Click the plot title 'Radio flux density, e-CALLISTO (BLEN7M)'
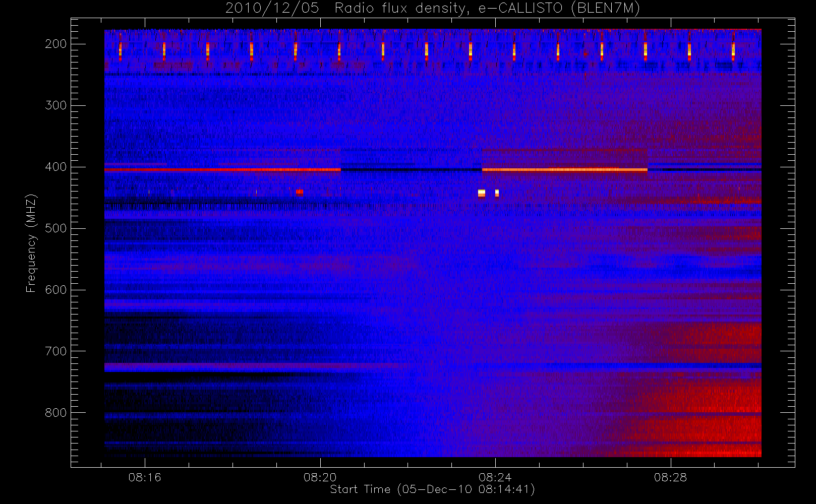Screen dimensions: 816x504 tap(487, 9)
